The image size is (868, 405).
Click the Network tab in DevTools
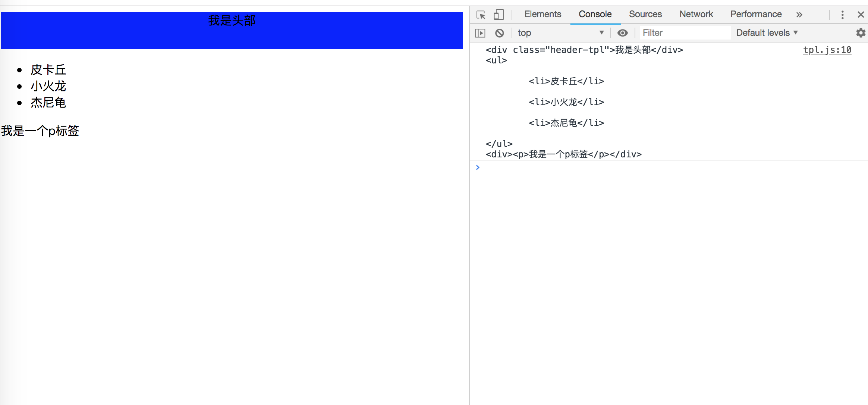click(x=697, y=14)
